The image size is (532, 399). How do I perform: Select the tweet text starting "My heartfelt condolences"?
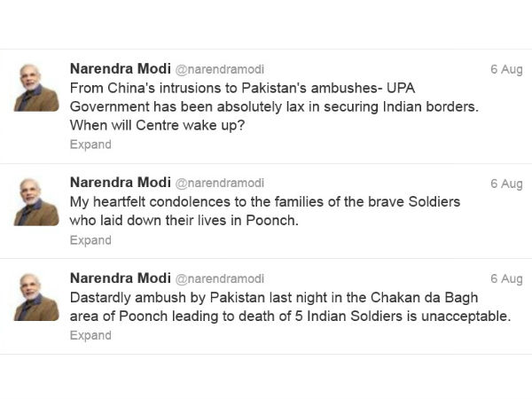(264, 201)
